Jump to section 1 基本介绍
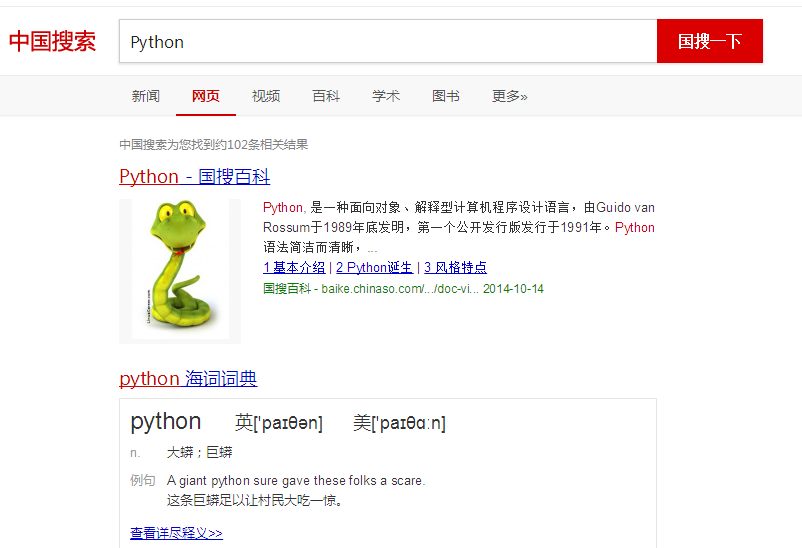 pos(294,268)
